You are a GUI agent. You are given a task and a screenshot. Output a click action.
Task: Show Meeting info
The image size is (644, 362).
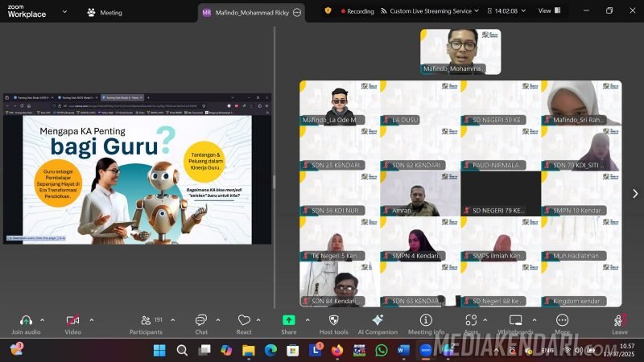pos(426,320)
